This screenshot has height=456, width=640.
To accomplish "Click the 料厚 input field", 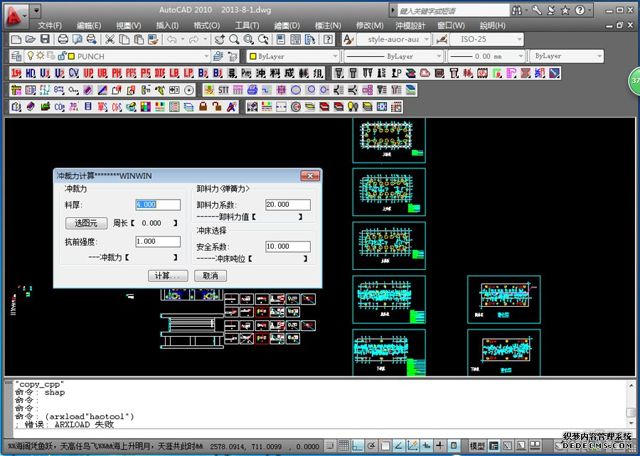I will (158, 205).
